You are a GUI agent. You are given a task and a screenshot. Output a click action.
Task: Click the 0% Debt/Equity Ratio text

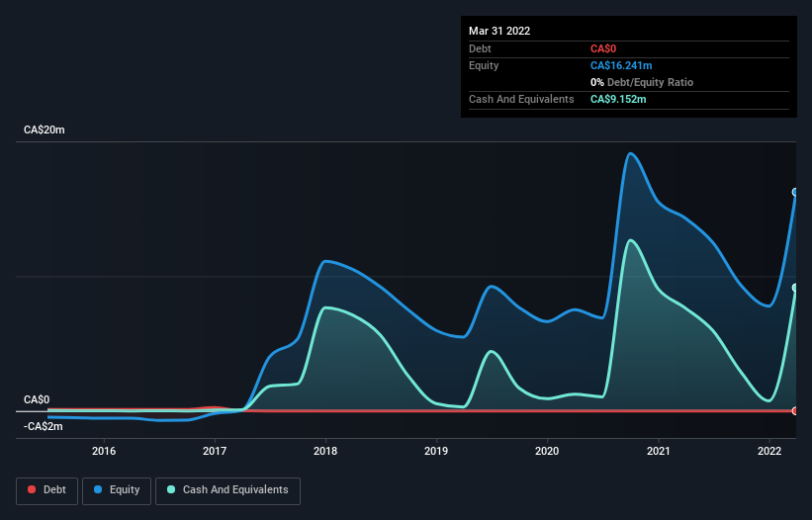[642, 82]
